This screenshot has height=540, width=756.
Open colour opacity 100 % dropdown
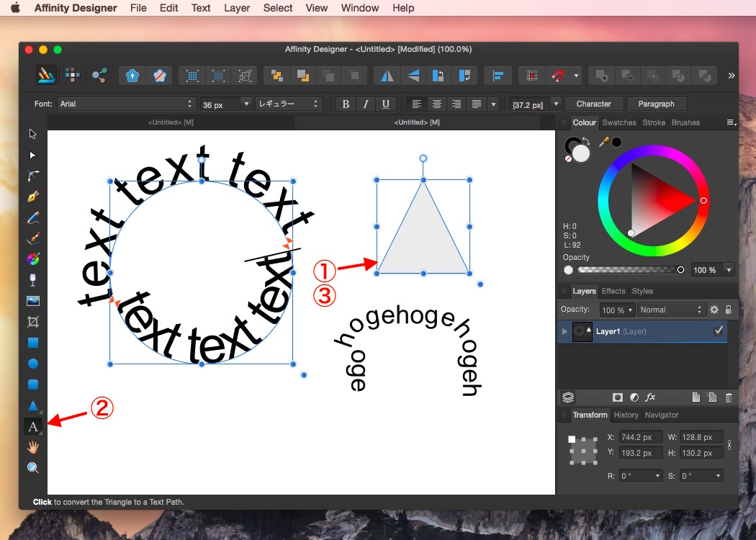tap(729, 270)
